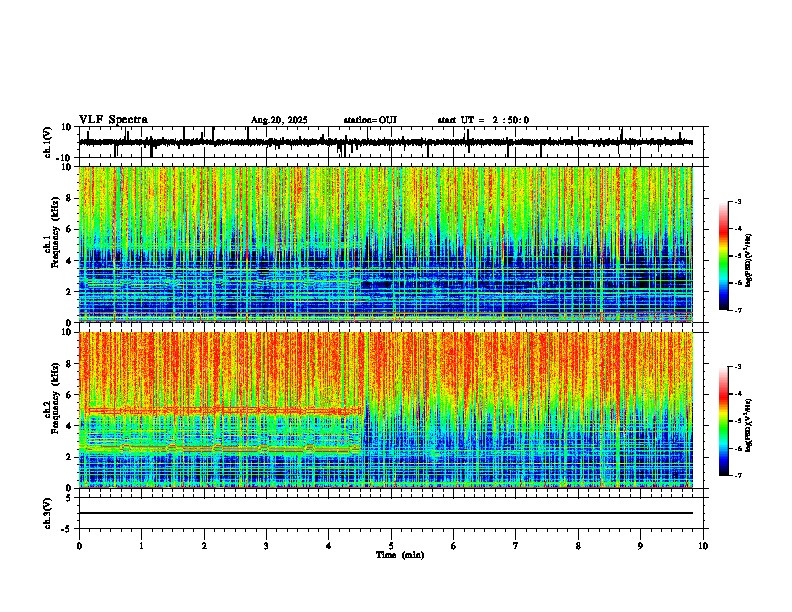This screenshot has width=792, height=612.
Task: Click the "-4" label on ch.2 color bar
Action: 738,394
